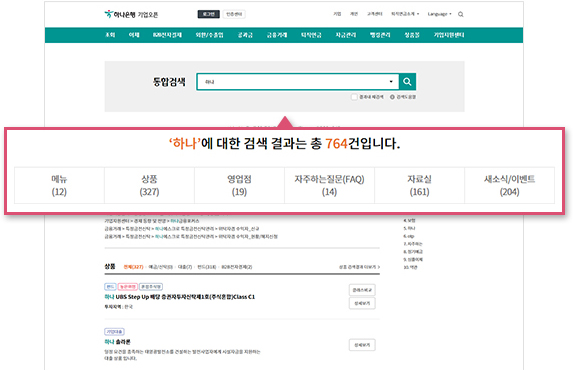
Task: Filter products by B2B전자결제(2)
Action: tap(237, 267)
